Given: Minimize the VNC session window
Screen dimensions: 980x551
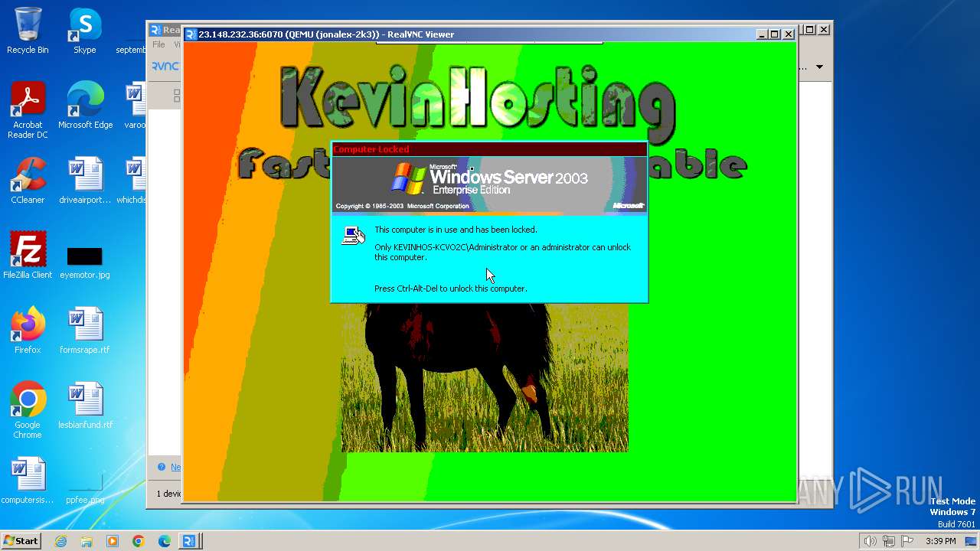Looking at the screenshot, I should [762, 34].
